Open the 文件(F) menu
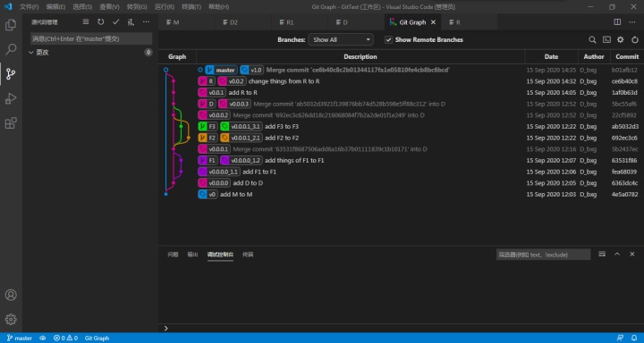The image size is (644, 343). pos(30,7)
